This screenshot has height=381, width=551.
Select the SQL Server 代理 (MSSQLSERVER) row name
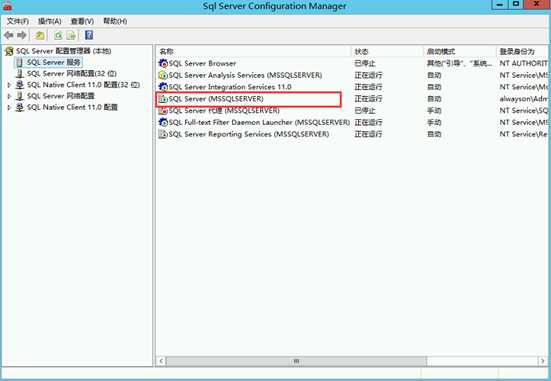(x=224, y=111)
